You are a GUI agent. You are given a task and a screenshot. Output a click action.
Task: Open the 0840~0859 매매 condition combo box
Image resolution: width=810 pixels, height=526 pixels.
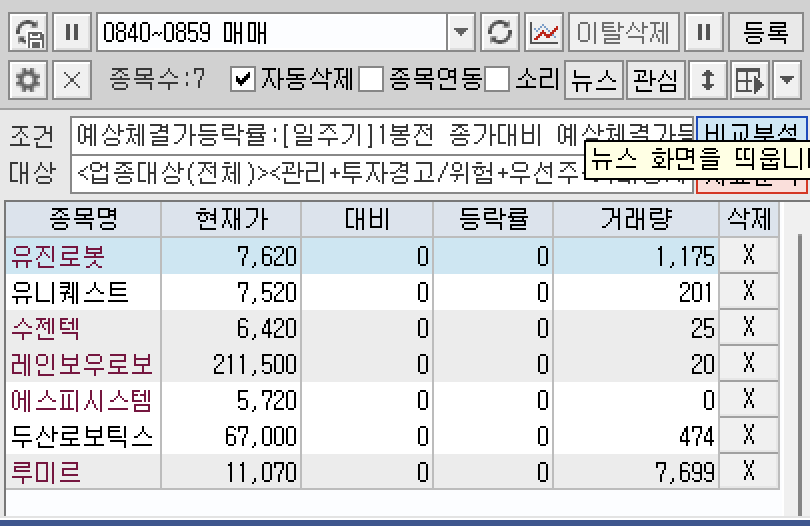click(x=272, y=33)
